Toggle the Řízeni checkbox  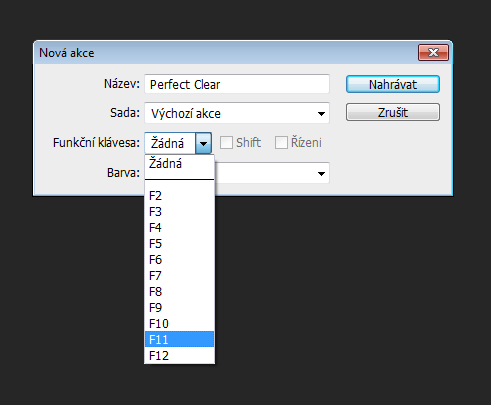pos(281,143)
